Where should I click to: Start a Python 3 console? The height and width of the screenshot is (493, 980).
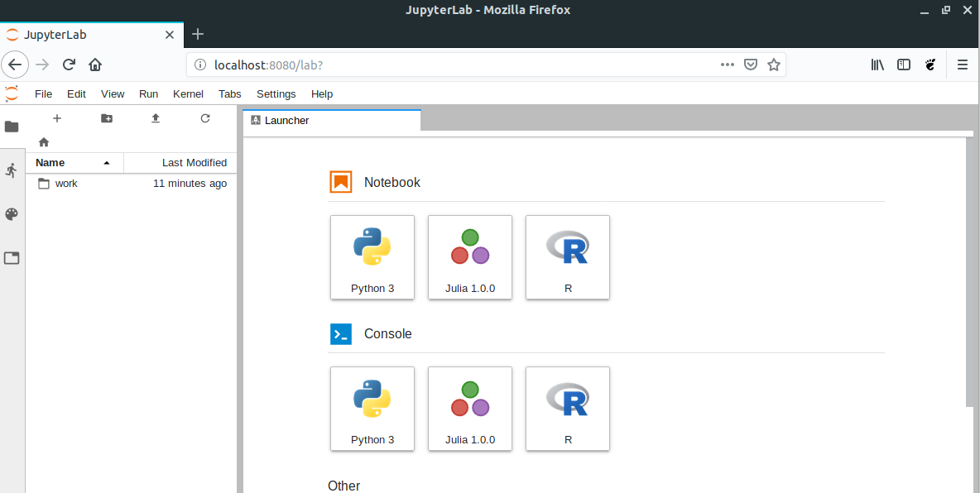tap(372, 409)
